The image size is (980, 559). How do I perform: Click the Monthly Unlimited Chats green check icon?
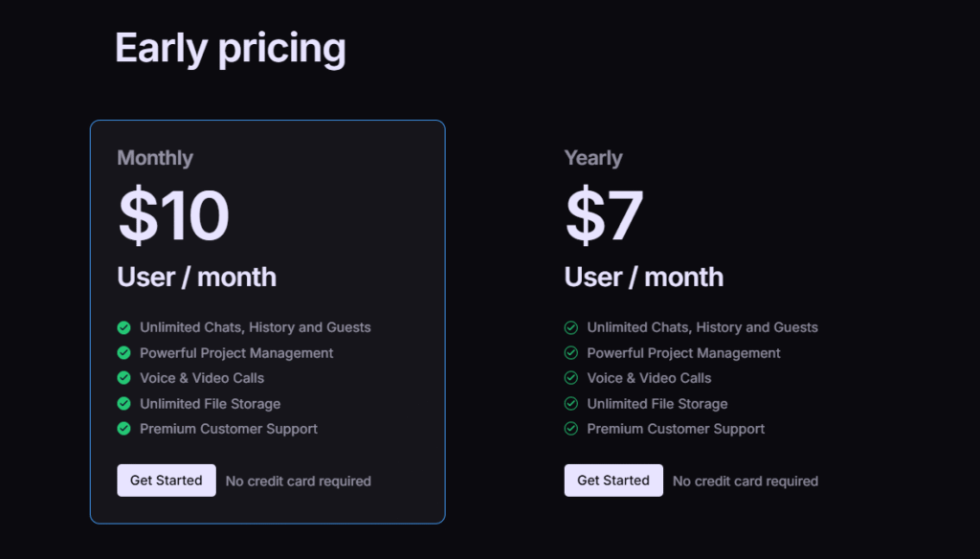(123, 327)
